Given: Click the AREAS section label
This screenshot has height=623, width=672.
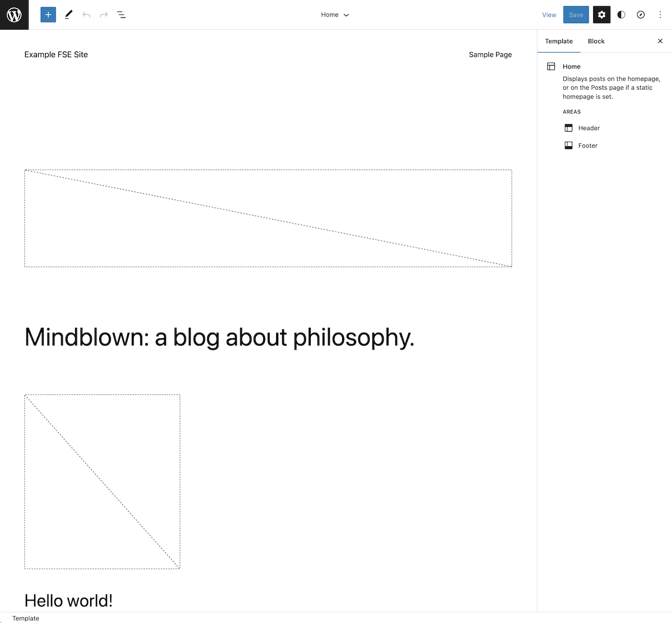Looking at the screenshot, I should [x=572, y=111].
